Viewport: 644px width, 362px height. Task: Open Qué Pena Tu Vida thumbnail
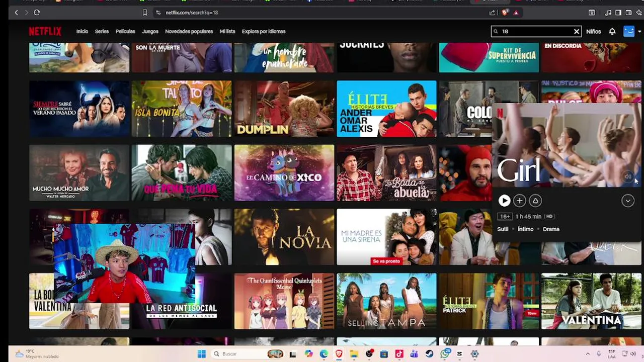[182, 172]
